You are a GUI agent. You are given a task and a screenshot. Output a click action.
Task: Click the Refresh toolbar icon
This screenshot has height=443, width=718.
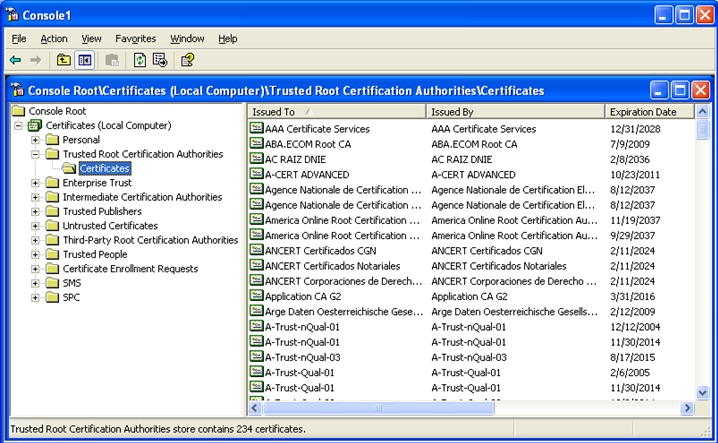click(x=140, y=60)
